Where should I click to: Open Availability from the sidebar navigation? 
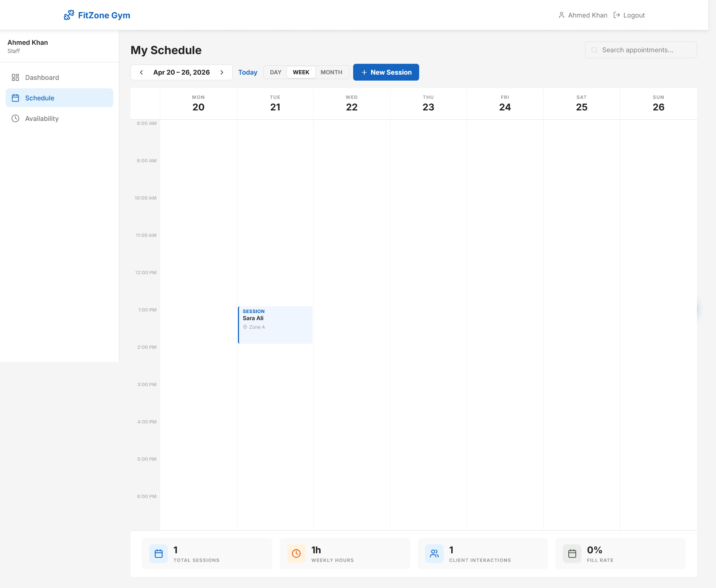[x=41, y=118]
